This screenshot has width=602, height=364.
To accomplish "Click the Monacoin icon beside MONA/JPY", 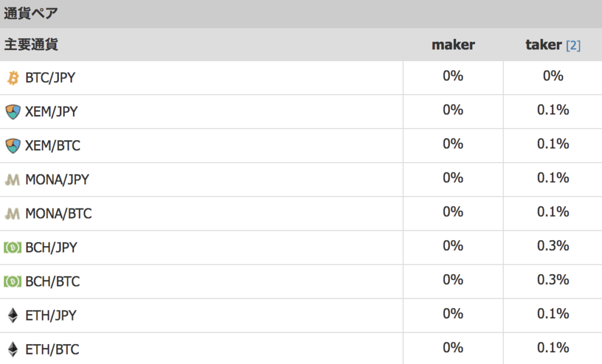I will [x=13, y=180].
